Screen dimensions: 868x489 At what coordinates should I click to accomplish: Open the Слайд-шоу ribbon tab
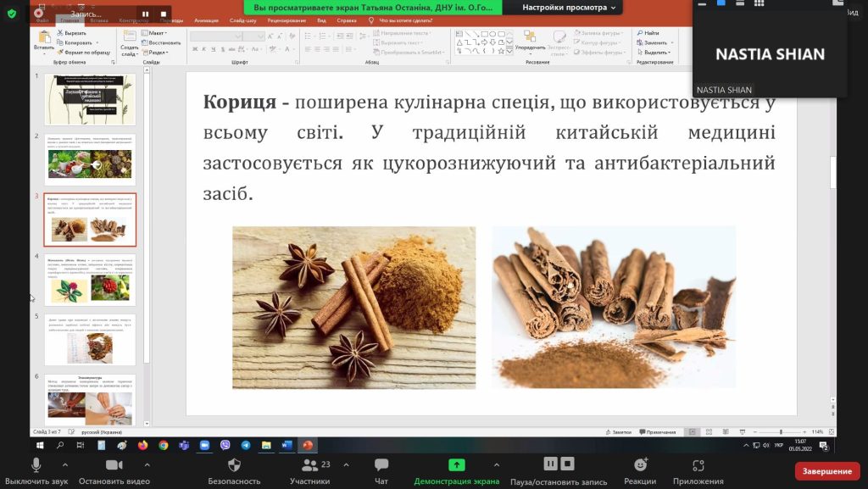click(243, 20)
